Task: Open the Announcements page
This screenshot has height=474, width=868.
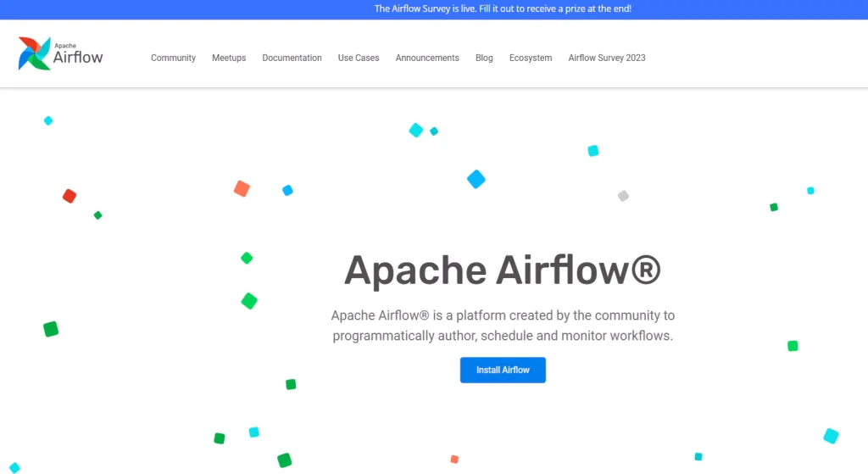Action: [427, 59]
